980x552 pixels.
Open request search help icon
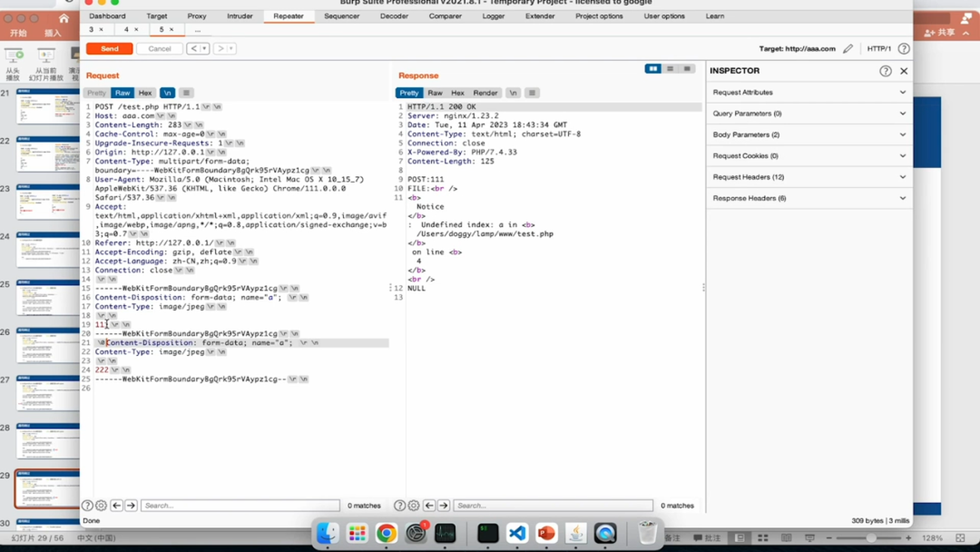87,505
